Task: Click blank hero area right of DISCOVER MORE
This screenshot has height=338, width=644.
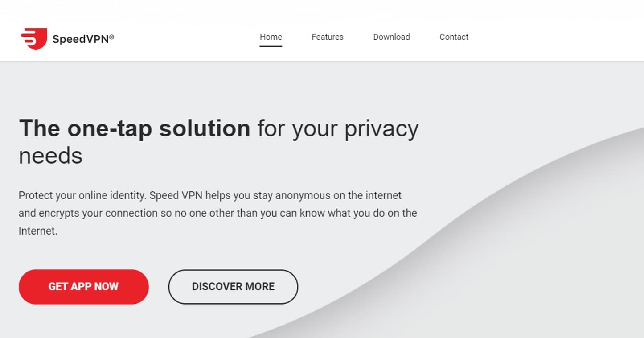Action: click(357, 287)
